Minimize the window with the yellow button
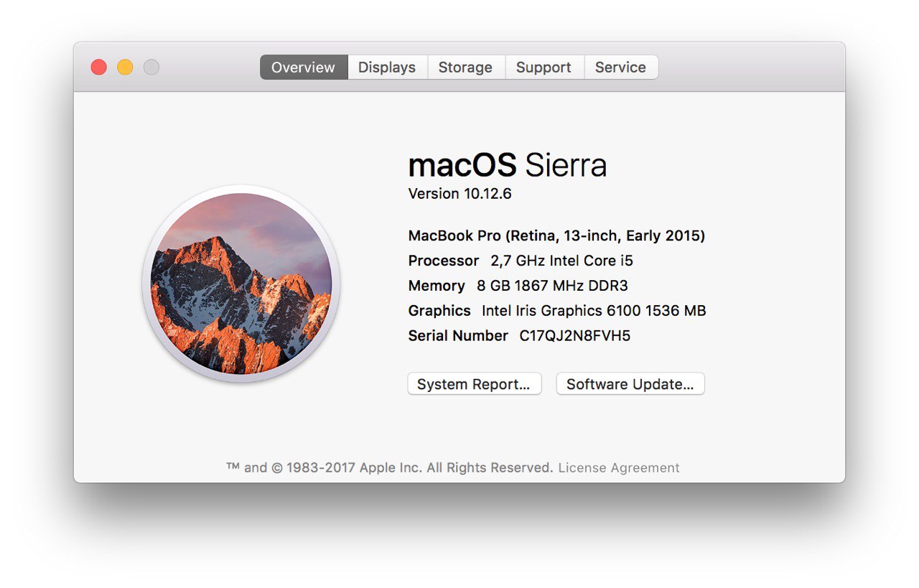The height and width of the screenshot is (588, 919). coord(125,67)
